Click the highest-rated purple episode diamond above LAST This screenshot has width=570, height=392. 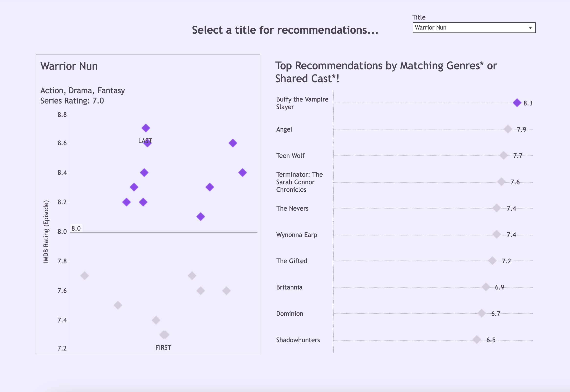click(x=146, y=128)
